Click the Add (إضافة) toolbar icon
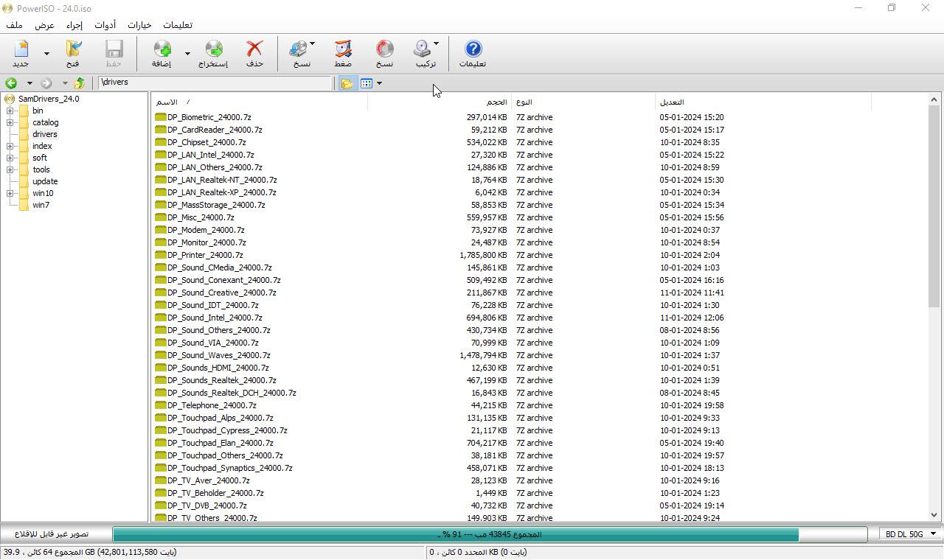This screenshot has width=944, height=560. pyautogui.click(x=162, y=49)
